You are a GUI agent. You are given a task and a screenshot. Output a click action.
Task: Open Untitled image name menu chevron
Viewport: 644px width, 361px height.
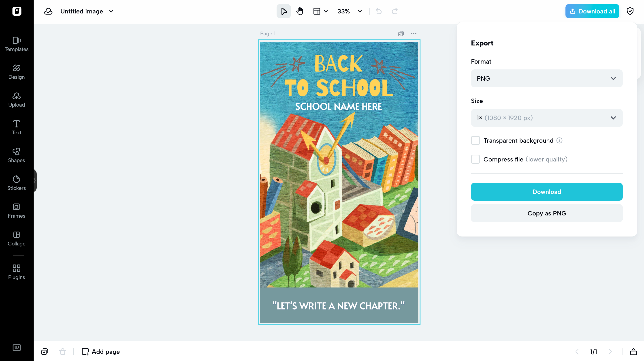(111, 11)
